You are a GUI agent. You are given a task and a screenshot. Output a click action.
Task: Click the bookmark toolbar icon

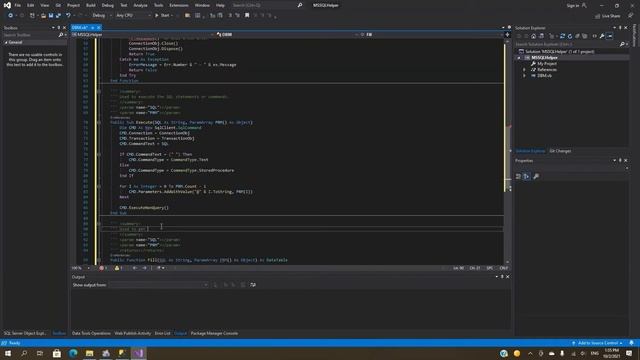247,16
